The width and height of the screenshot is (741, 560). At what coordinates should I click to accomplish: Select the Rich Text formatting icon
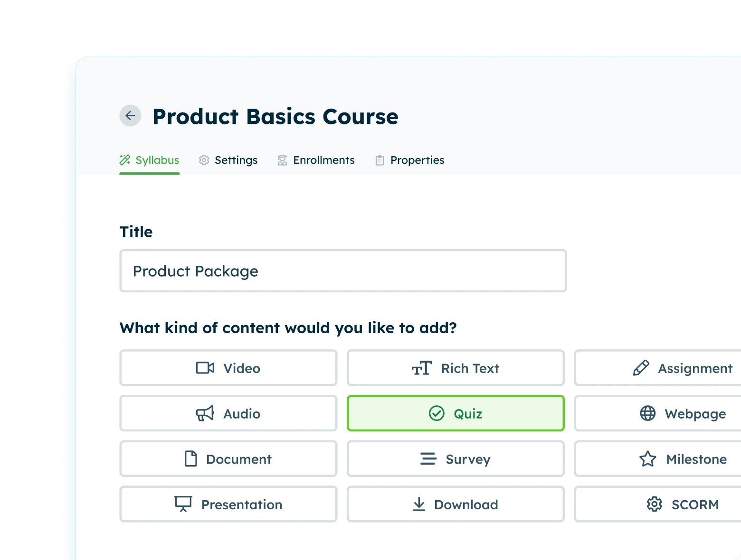[x=422, y=368]
